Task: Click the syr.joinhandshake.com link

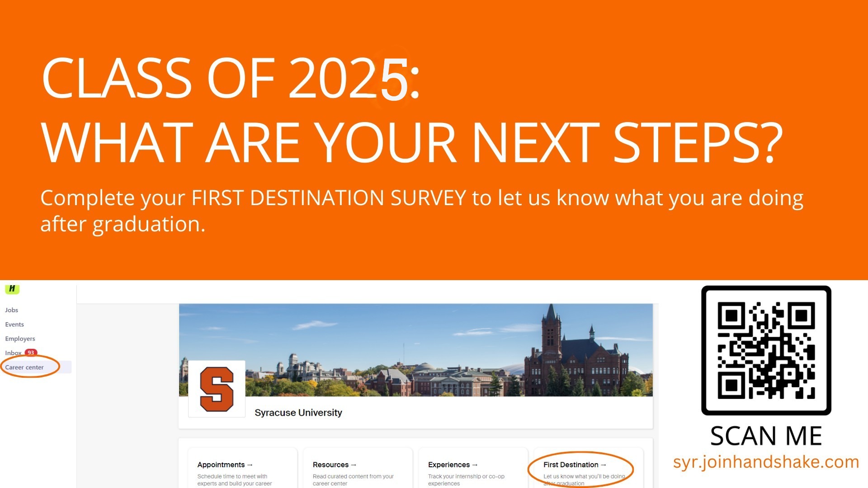Action: pyautogui.click(x=766, y=462)
